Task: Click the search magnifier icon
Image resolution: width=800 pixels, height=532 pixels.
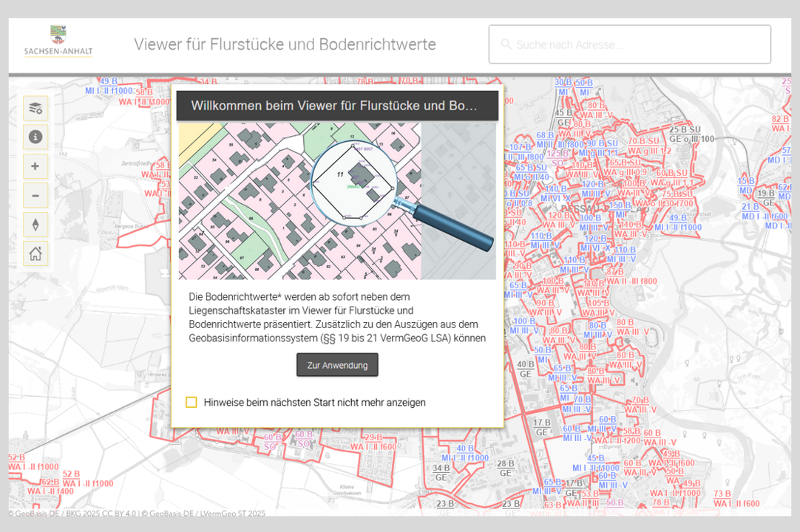Action: point(506,44)
